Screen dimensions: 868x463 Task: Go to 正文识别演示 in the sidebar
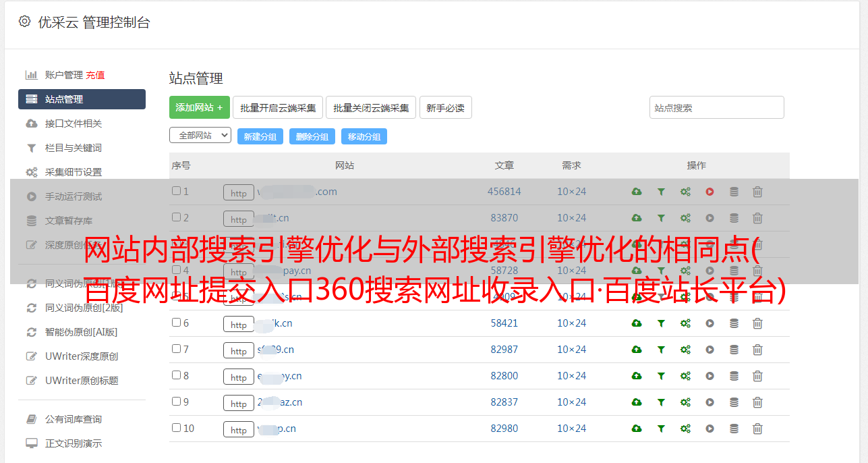click(x=74, y=443)
